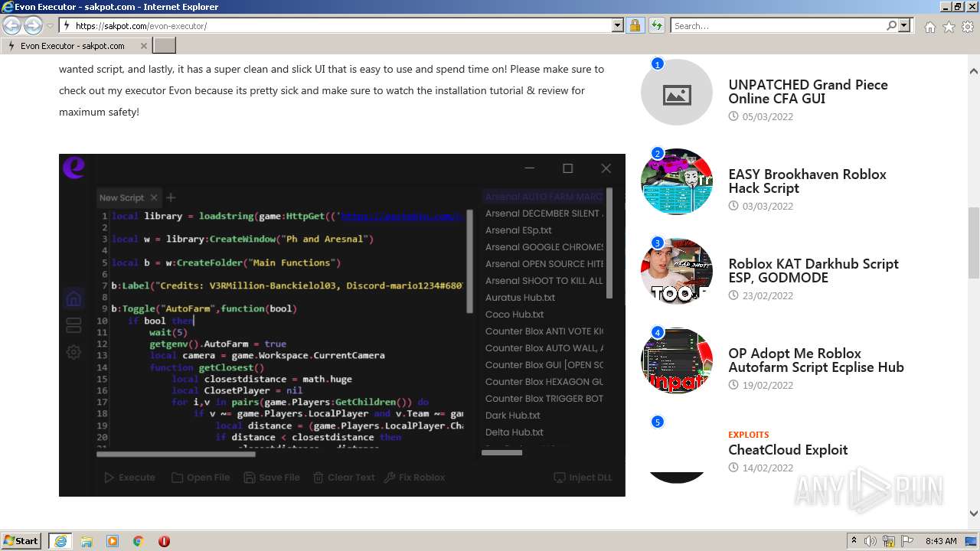
Task: Click the code editor horizontal scrollbar
Action: (x=175, y=454)
